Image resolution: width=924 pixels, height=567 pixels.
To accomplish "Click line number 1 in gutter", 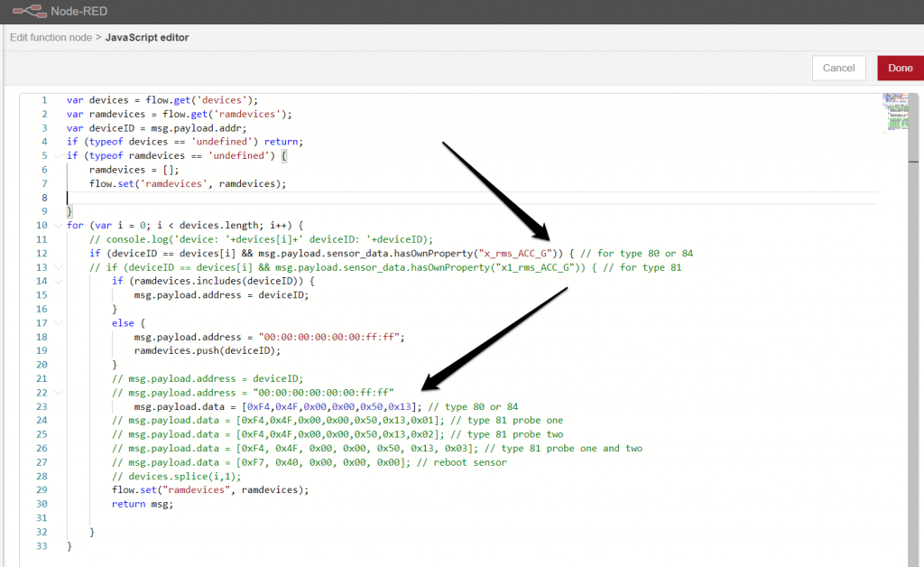I will pos(44,100).
